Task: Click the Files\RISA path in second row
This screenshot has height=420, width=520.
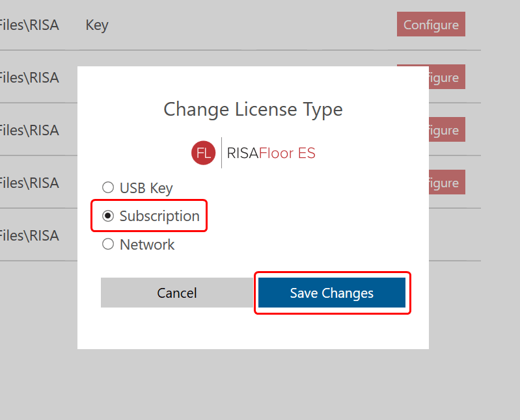Action: click(29, 77)
